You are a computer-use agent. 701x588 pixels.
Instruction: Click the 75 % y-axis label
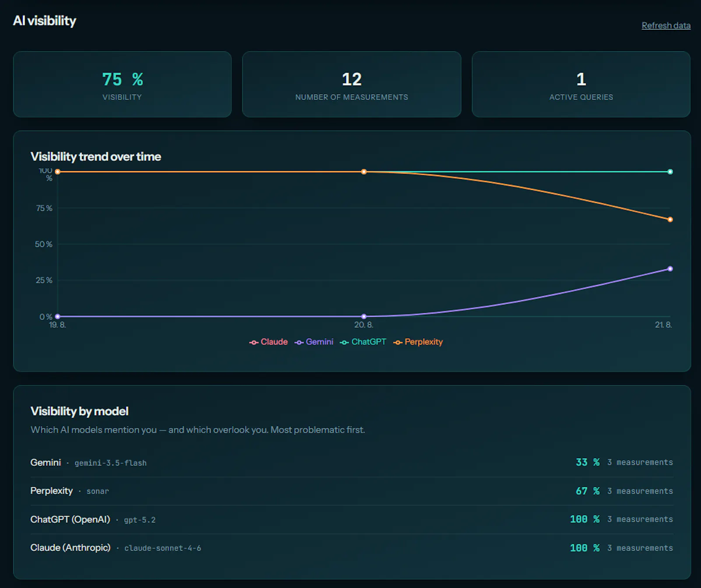coord(44,208)
